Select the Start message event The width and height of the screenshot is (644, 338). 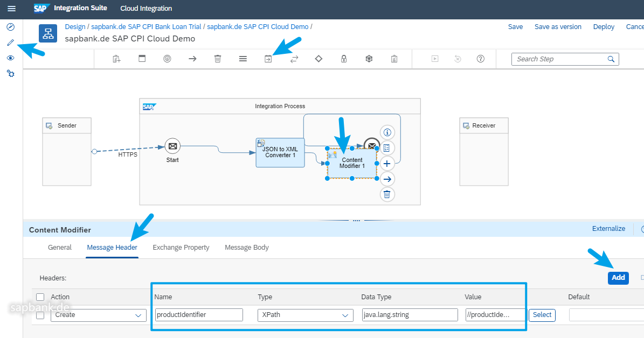click(x=172, y=146)
